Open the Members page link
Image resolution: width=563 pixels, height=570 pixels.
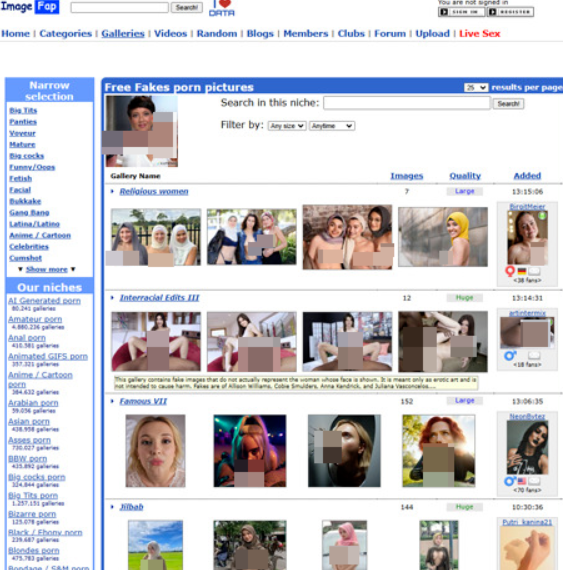click(306, 33)
